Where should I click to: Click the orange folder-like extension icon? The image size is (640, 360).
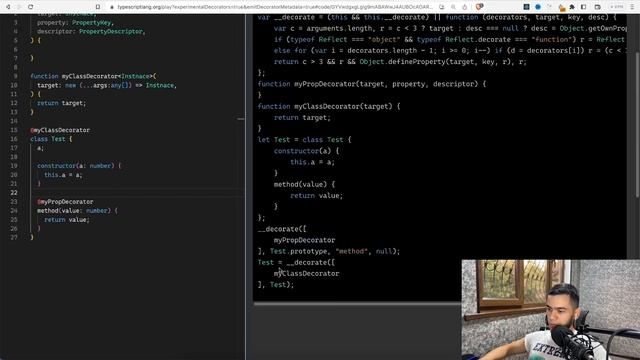(562, 8)
